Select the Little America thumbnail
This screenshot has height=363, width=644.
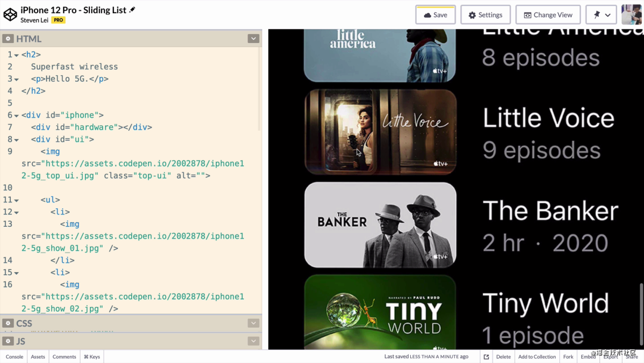(x=379, y=56)
